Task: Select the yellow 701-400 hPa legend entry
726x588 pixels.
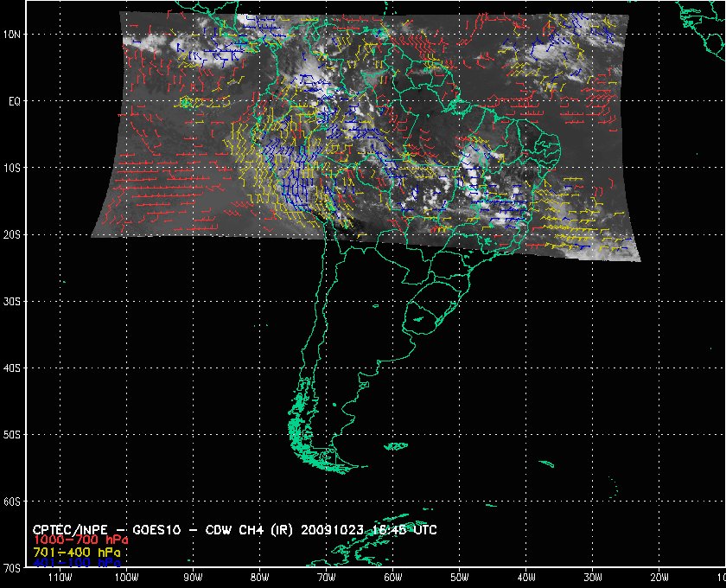Action: [77, 553]
